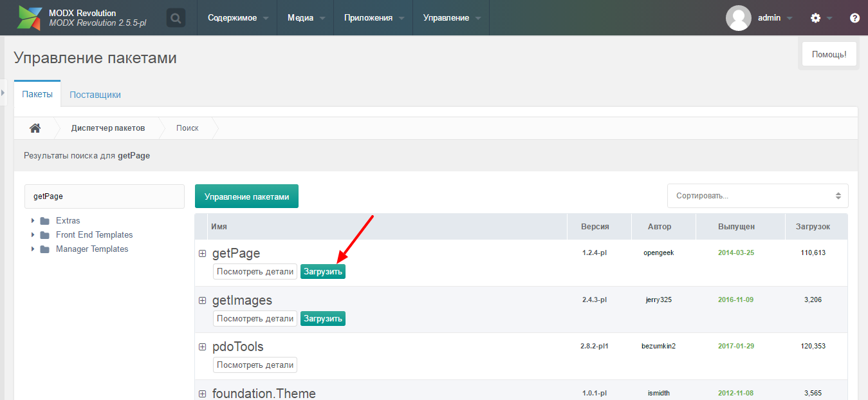View details of getImages package

tap(255, 318)
